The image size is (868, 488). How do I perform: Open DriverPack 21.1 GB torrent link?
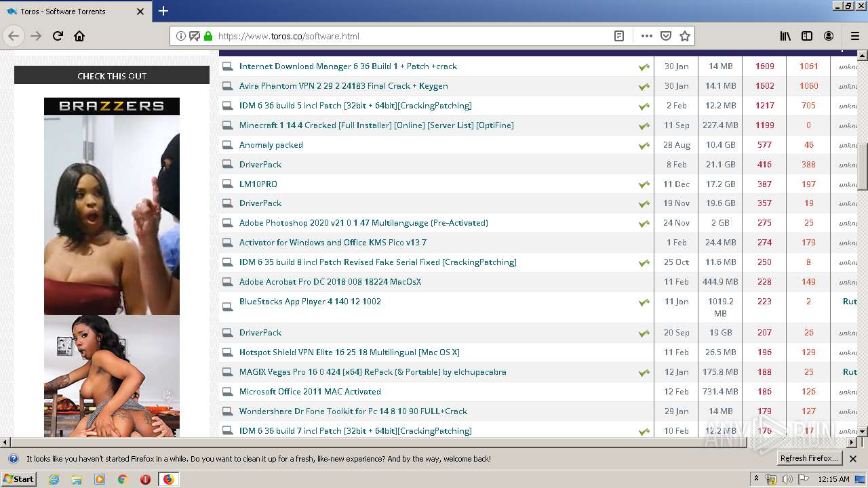coord(260,165)
